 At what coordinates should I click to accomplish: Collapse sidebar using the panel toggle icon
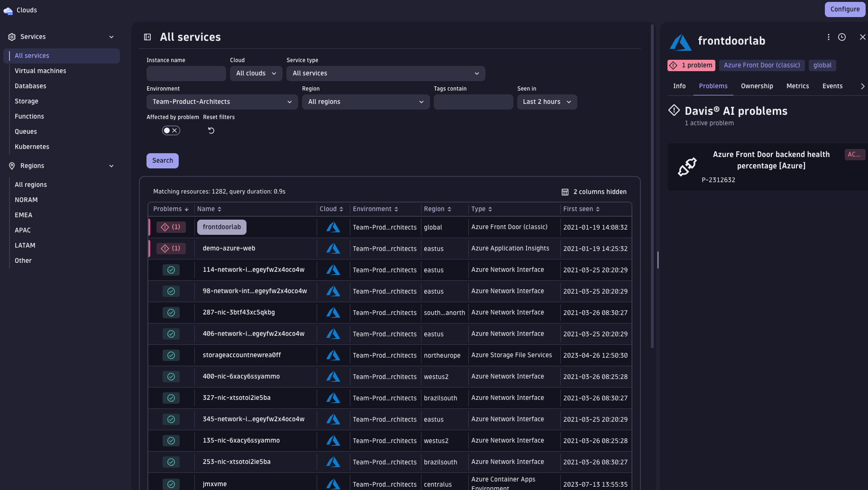point(147,37)
